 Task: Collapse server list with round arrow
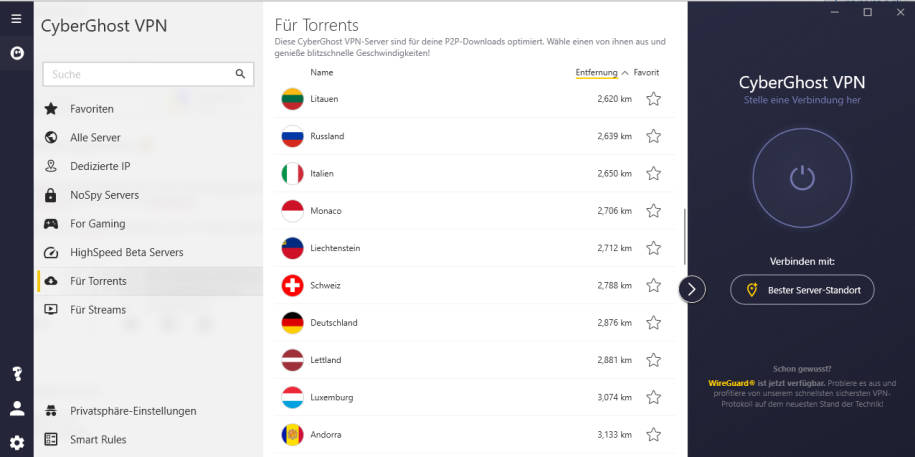(x=692, y=289)
